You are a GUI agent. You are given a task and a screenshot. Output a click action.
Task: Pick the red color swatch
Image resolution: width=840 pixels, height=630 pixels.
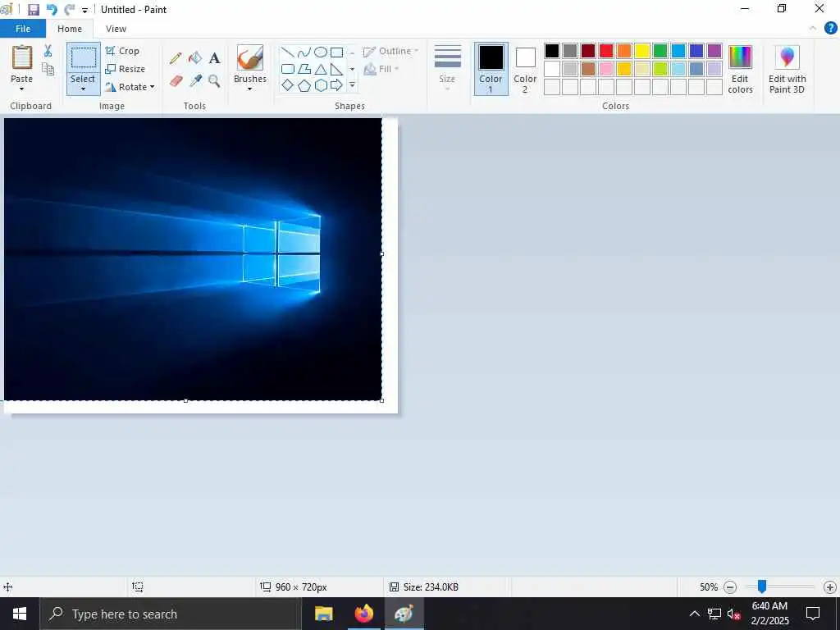[x=606, y=51]
